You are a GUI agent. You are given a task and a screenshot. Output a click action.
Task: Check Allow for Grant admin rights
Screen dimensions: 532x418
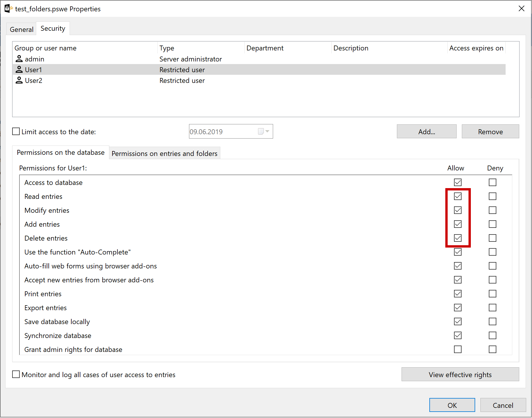click(458, 349)
